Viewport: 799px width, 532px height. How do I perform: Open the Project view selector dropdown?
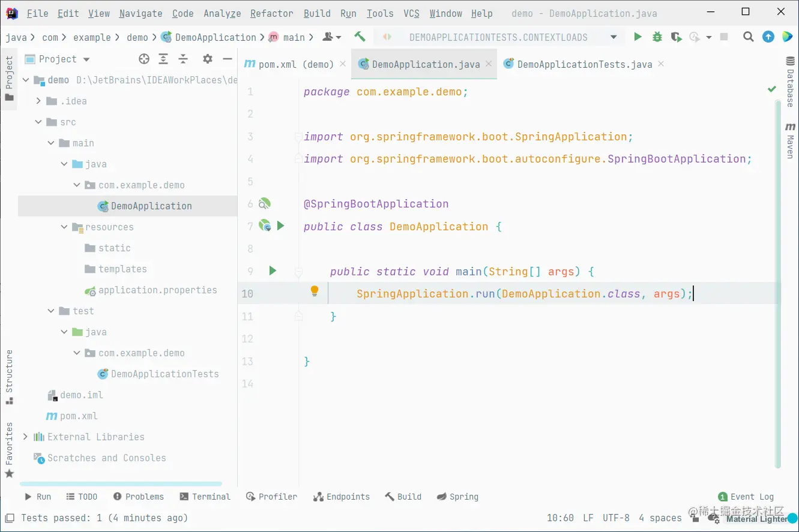86,59
